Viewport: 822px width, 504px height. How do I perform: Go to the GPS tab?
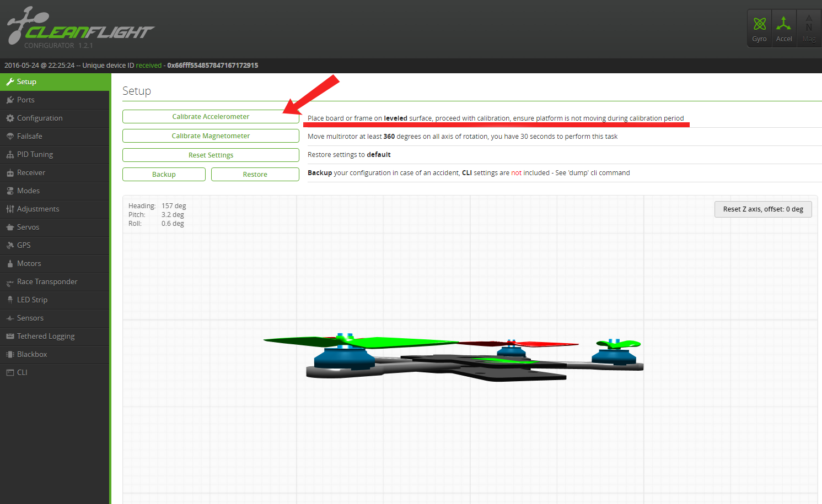tap(55, 245)
